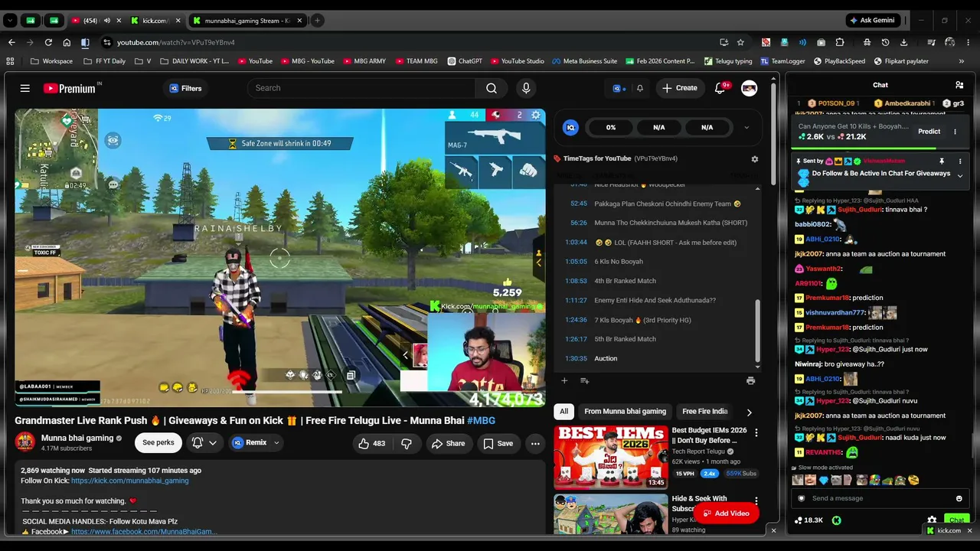The width and height of the screenshot is (980, 551).
Task: Send chat with the green Chat button
Action: coord(956,520)
